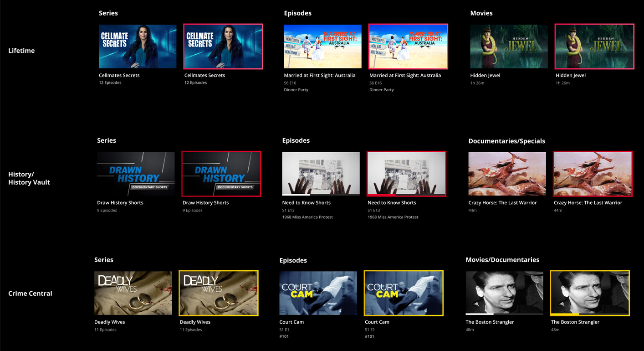Viewport: 644px width, 351px height.
Task: Click Deadly Wives title under yellow-bordered thumbnail
Action: click(x=195, y=322)
